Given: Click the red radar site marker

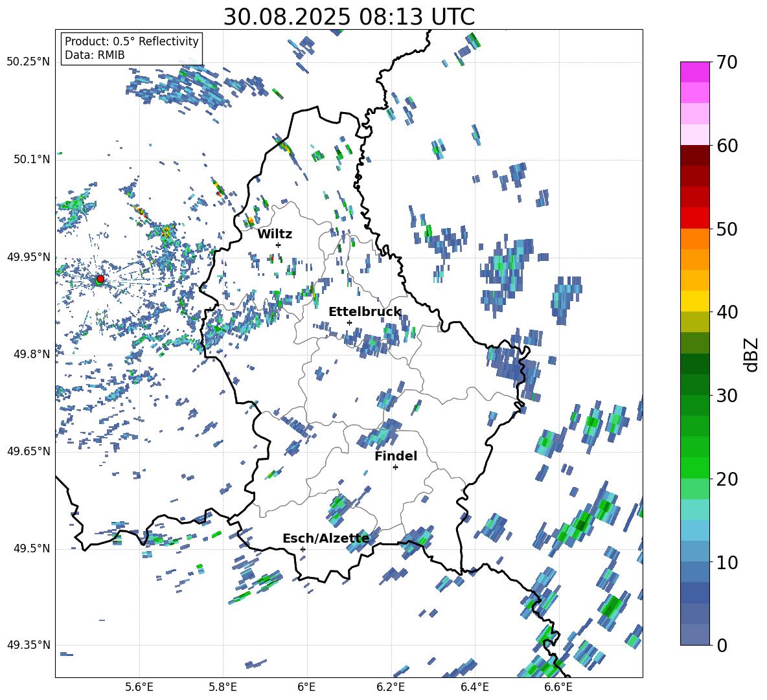Looking at the screenshot, I should (x=100, y=278).
